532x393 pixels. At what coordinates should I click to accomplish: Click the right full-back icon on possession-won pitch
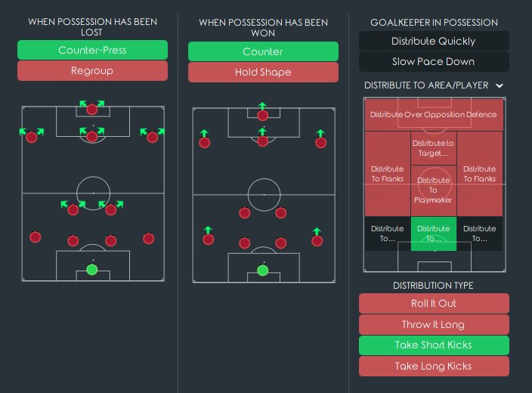coord(317,240)
